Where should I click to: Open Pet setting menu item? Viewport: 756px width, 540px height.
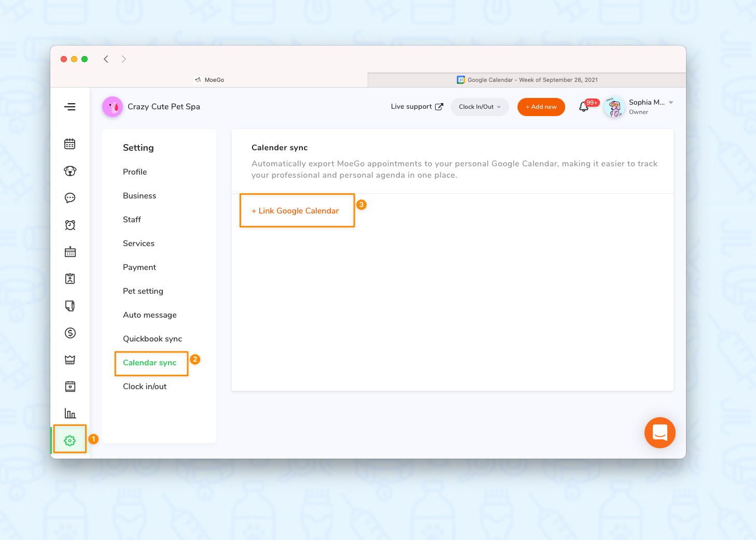143,291
